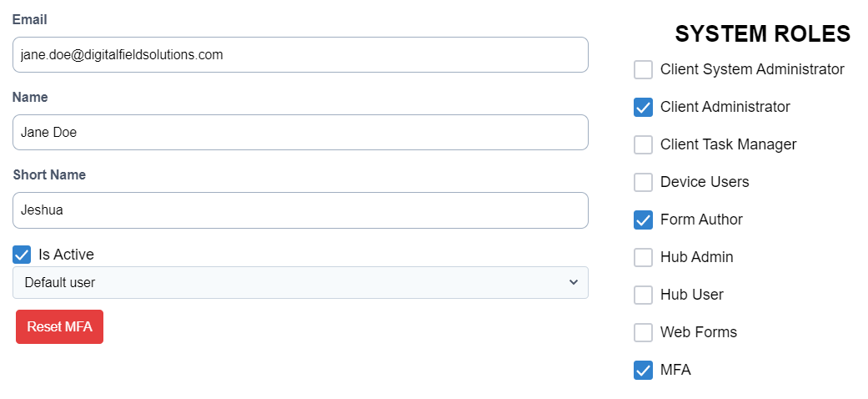The height and width of the screenshot is (399, 868).
Task: Uncheck the Form Author role
Action: (x=643, y=220)
